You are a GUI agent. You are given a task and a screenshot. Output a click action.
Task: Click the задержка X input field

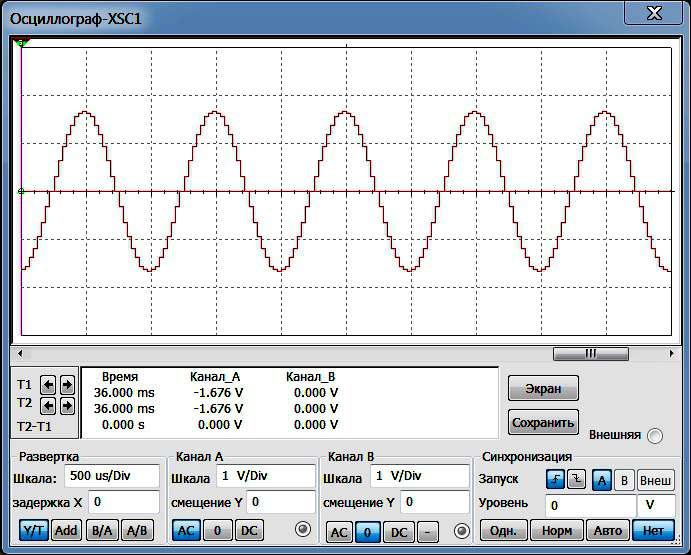[124, 503]
